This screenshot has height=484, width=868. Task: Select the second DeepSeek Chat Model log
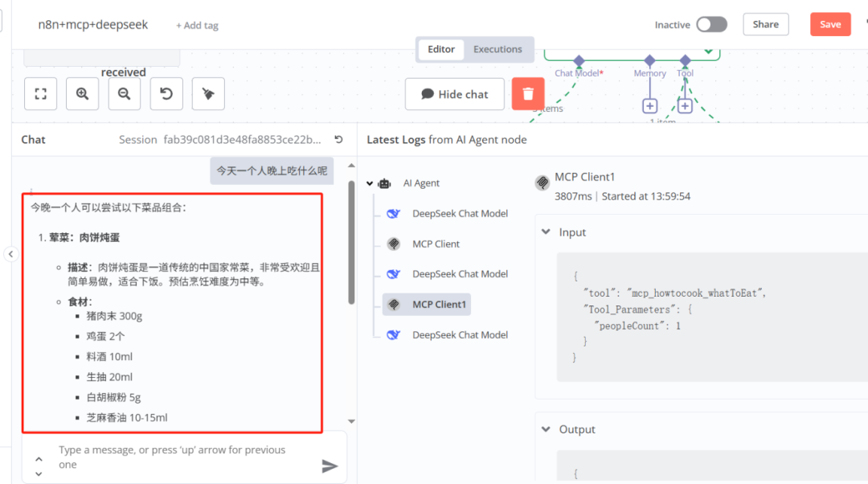(460, 274)
